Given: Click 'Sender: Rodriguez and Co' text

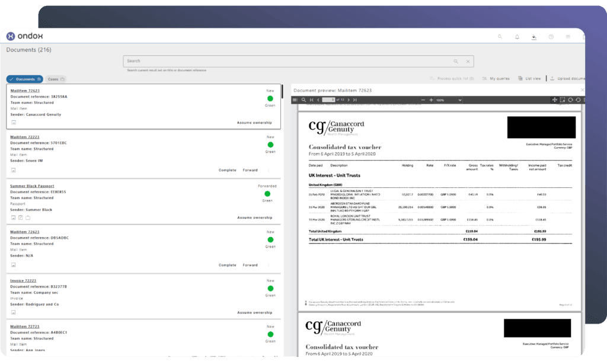Looking at the screenshot, I should [x=34, y=304].
